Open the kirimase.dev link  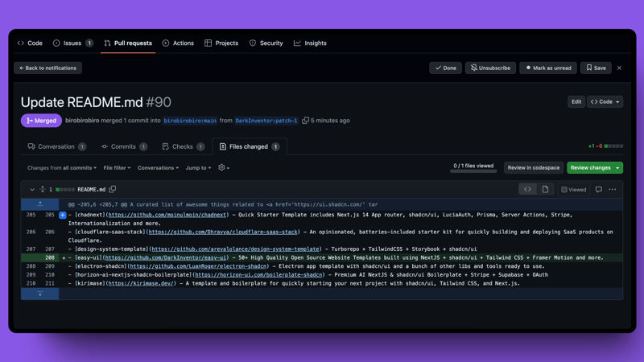(141, 284)
